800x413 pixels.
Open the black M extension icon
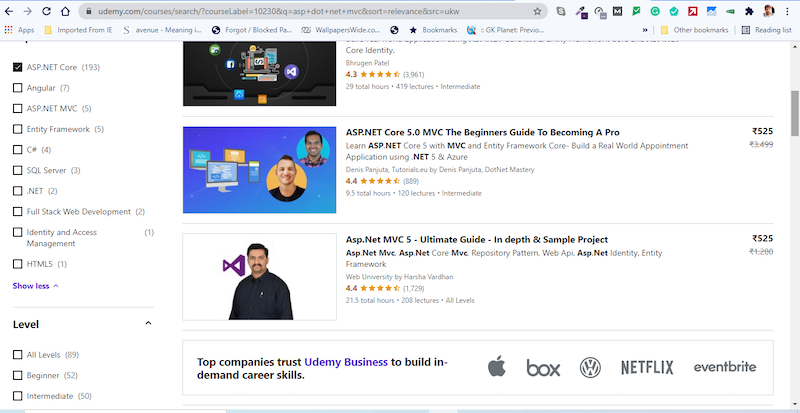(617, 11)
